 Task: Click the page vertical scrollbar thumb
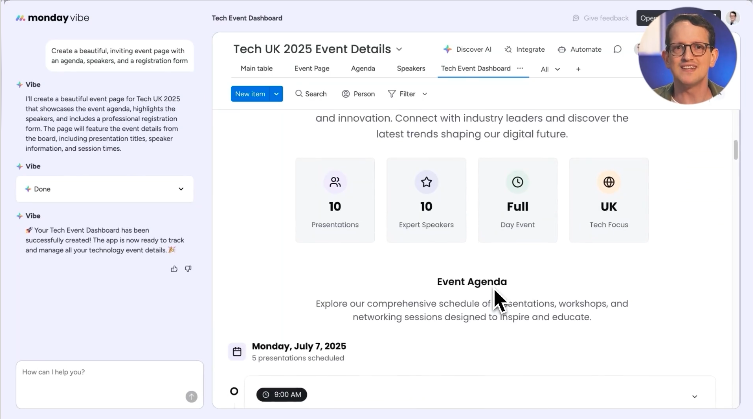click(x=735, y=150)
